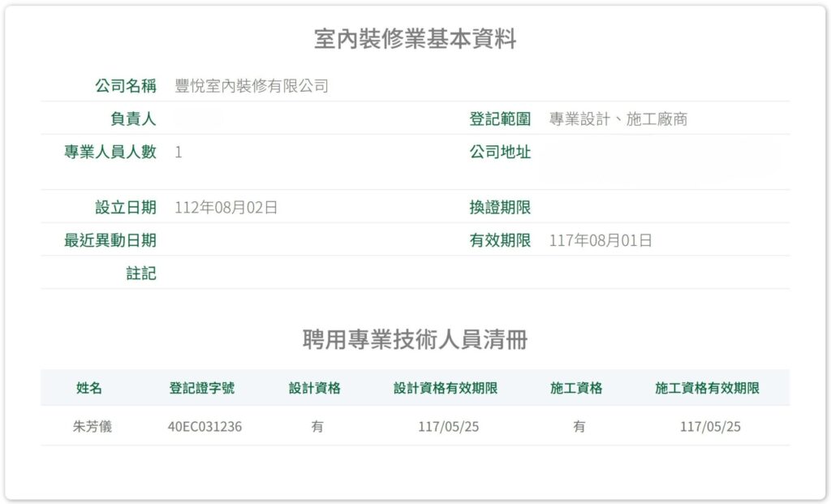
Task: Click the 施工資格 column header
Action: 576,388
